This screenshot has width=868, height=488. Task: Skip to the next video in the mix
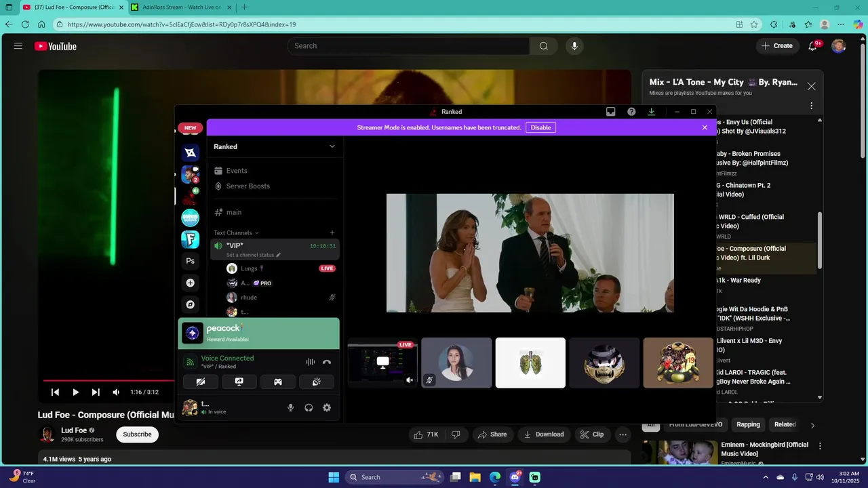coord(96,392)
